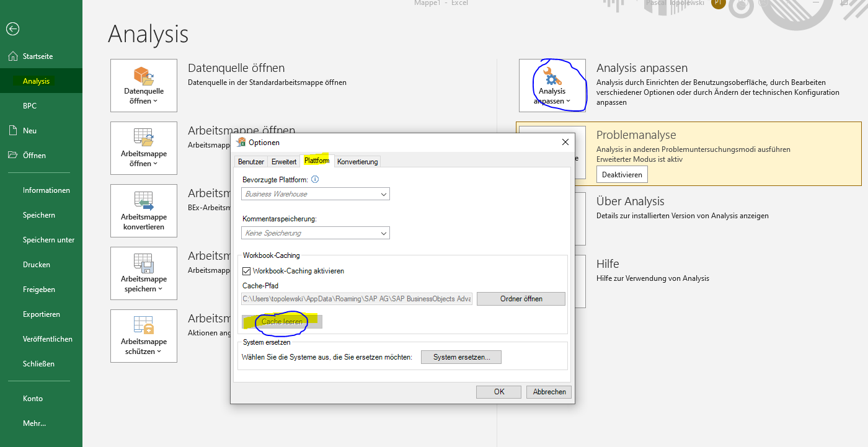Confirm the Optionen dialog with OK
Viewport: 868px width, 447px height.
[x=499, y=392]
